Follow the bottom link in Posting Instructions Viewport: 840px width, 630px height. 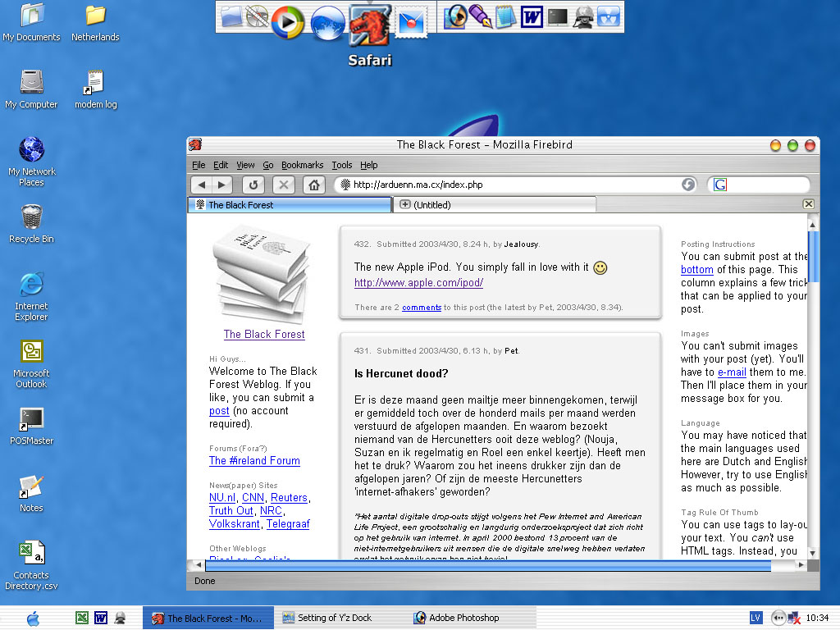click(x=697, y=269)
